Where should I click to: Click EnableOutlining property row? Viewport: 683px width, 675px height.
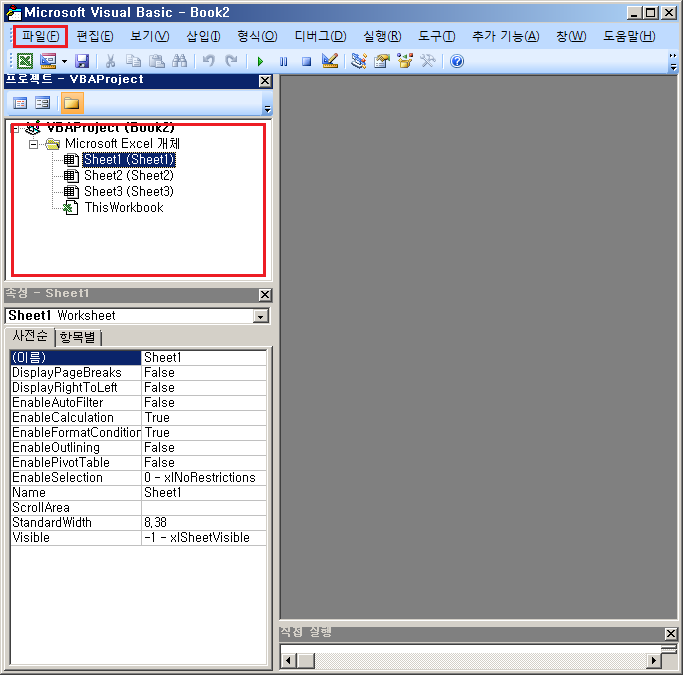139,448
